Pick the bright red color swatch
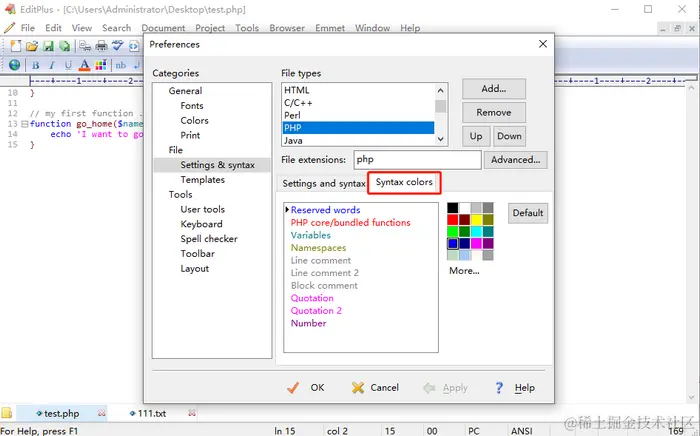Image resolution: width=700 pixels, height=436 pixels. point(453,220)
